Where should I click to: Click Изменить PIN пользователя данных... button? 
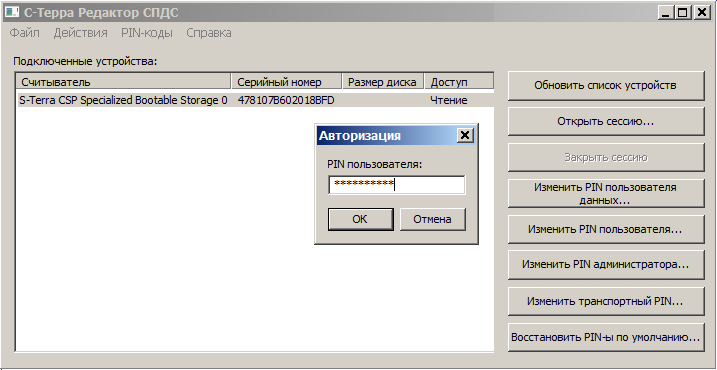(x=606, y=193)
